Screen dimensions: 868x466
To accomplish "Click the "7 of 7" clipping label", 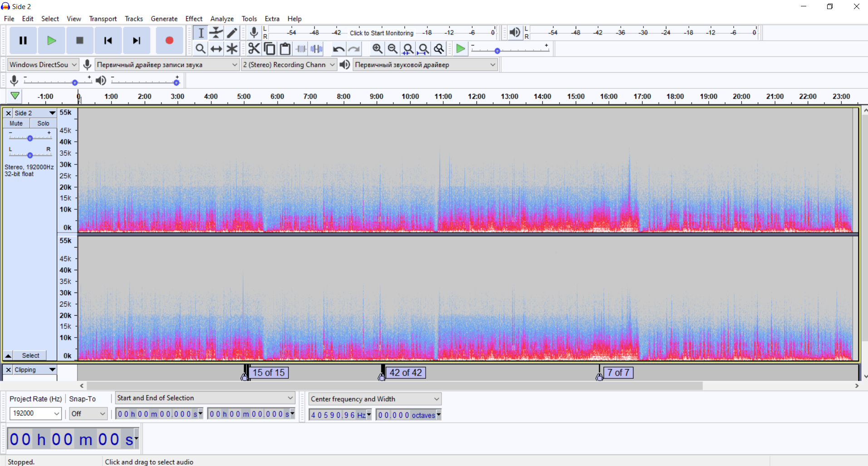I will [618, 372].
